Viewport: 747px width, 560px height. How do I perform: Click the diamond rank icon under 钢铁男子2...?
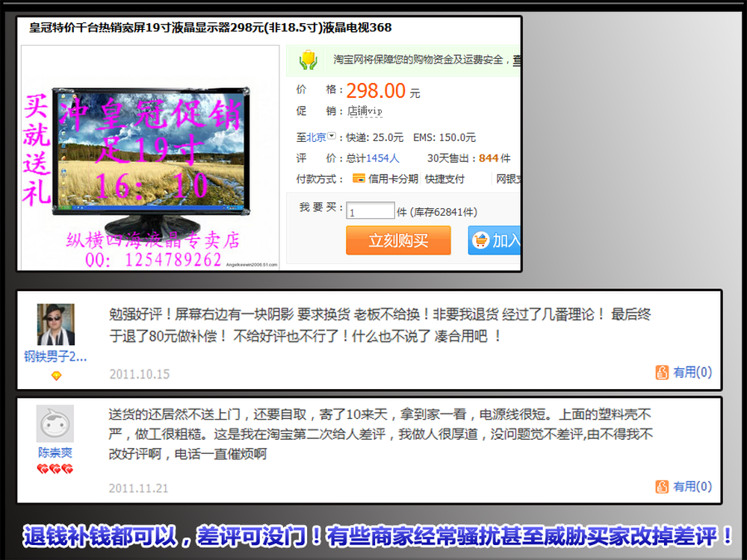pyautogui.click(x=56, y=376)
